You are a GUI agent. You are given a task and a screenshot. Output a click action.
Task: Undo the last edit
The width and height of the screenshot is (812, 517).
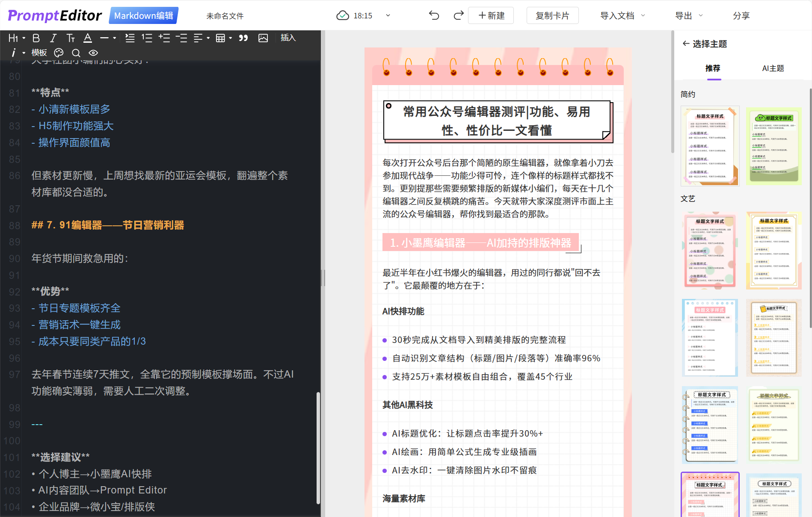click(434, 16)
